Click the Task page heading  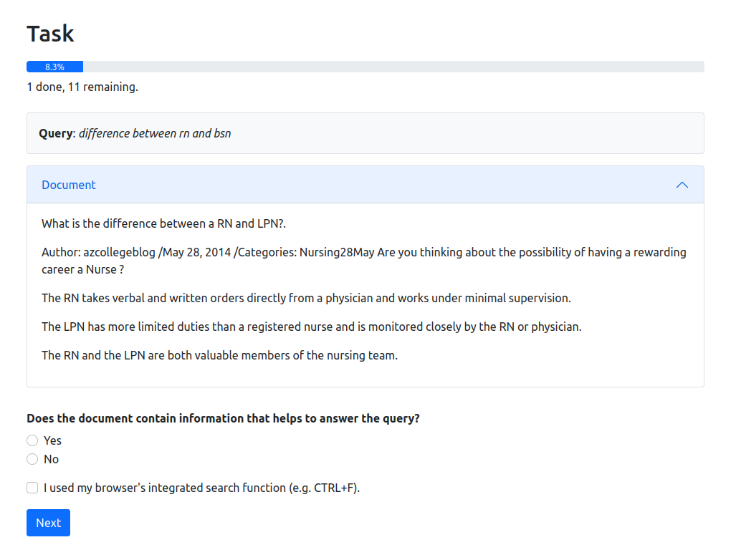pyautogui.click(x=50, y=34)
